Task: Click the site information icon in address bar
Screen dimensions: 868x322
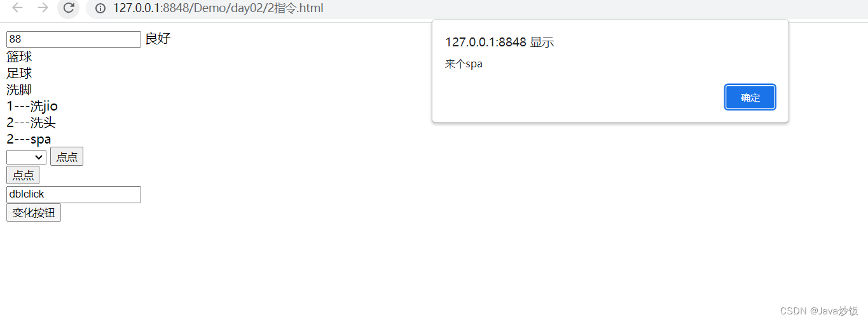Action: 100,8
